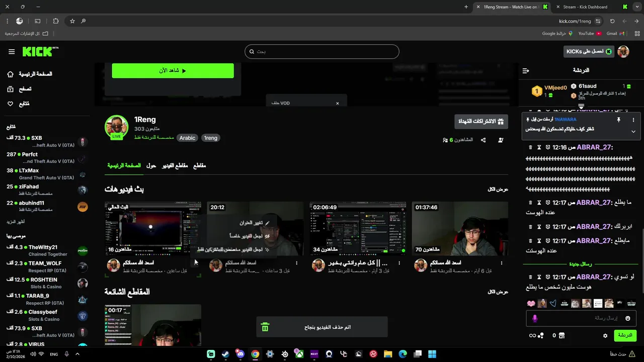Click in the Kick search field
Screen dimensions: 644x362
(x=322, y=52)
